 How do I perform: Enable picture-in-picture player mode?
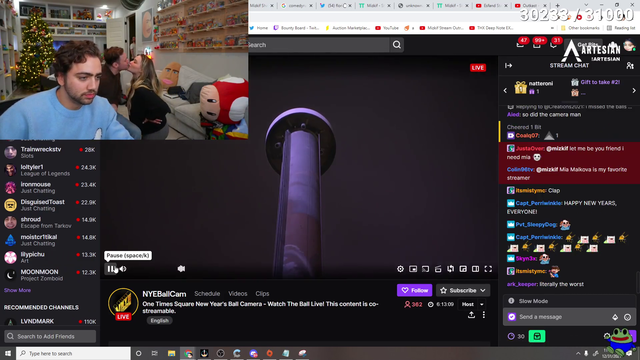click(x=413, y=269)
